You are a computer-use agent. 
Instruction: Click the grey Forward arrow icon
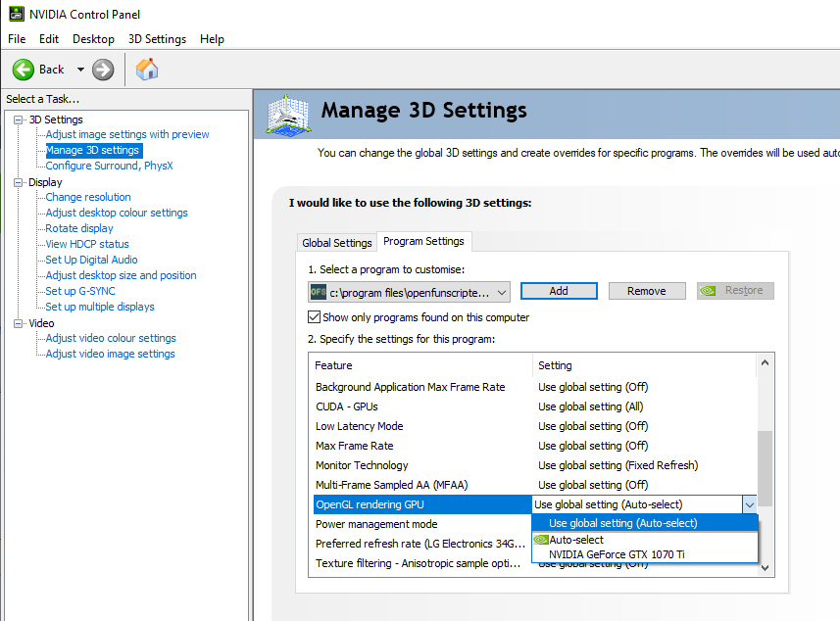(x=103, y=70)
